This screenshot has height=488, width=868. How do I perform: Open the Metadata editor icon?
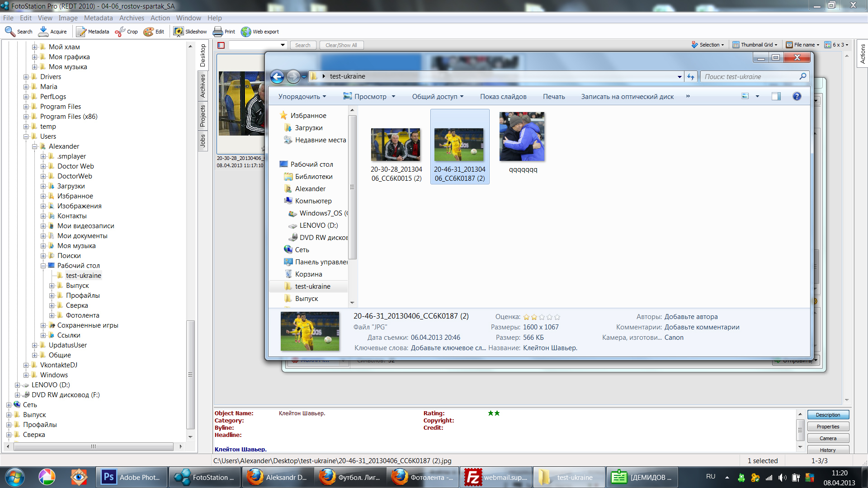[x=81, y=31]
